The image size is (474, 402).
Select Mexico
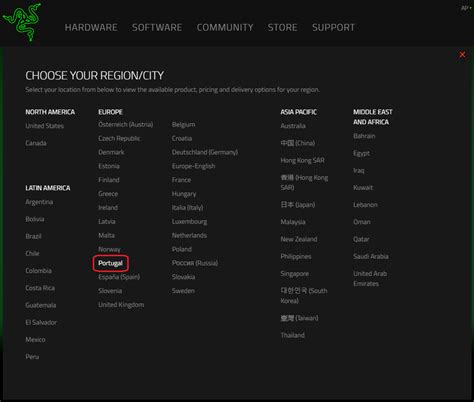35,340
